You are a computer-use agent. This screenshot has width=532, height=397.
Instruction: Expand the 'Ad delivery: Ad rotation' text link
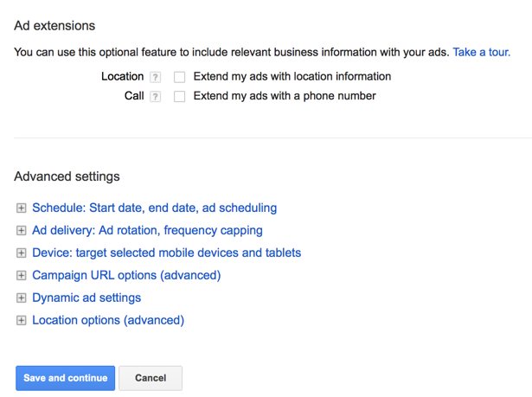click(x=147, y=230)
